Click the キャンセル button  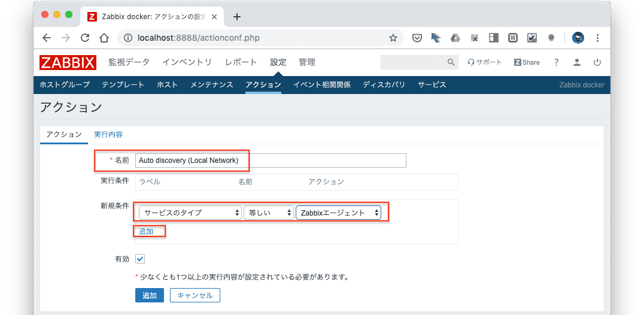[x=195, y=295]
